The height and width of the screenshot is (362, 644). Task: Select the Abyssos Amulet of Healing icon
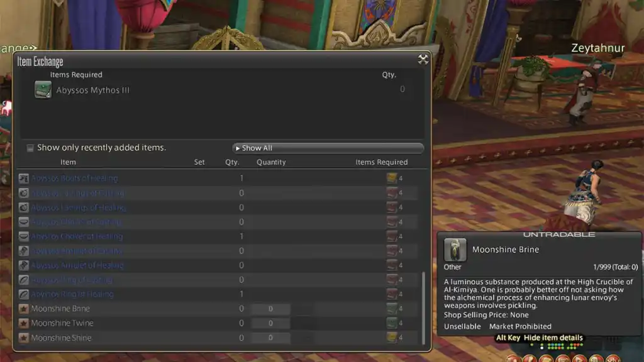23,265
